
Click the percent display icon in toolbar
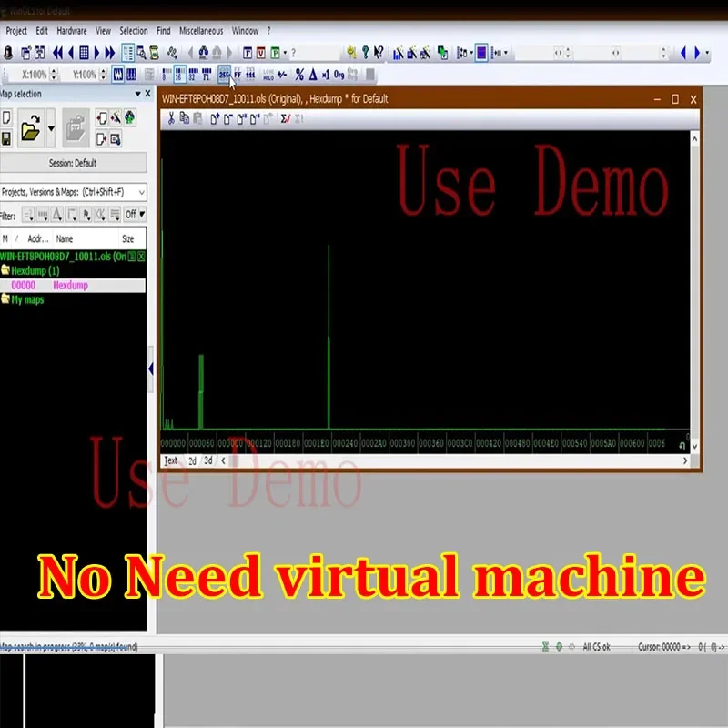[299, 75]
